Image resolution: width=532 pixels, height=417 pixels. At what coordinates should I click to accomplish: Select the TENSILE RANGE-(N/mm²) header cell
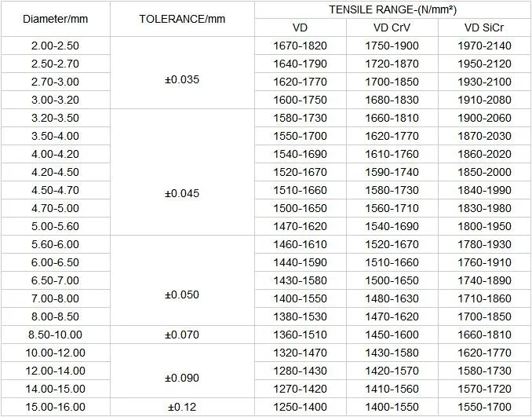pos(392,10)
